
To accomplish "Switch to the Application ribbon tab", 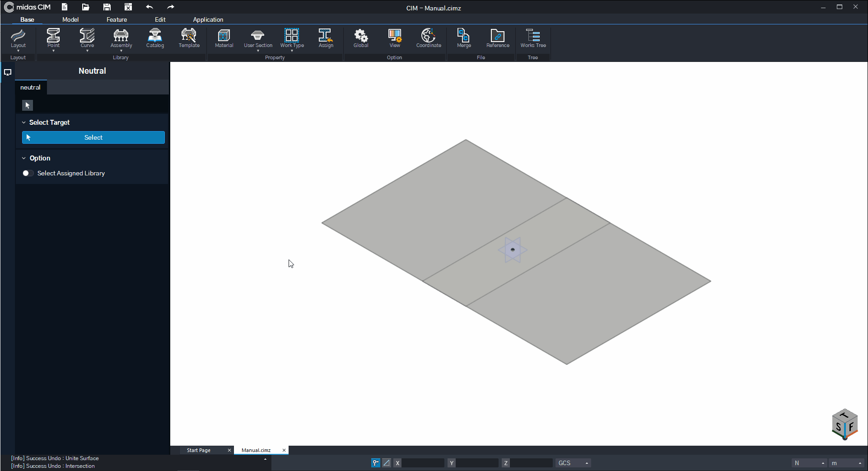I will pyautogui.click(x=208, y=19).
